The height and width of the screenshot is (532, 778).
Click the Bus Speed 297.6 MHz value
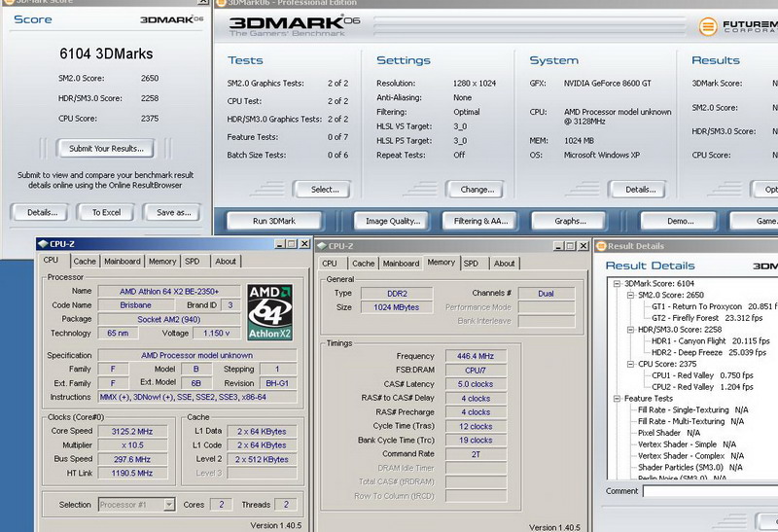(x=132, y=460)
